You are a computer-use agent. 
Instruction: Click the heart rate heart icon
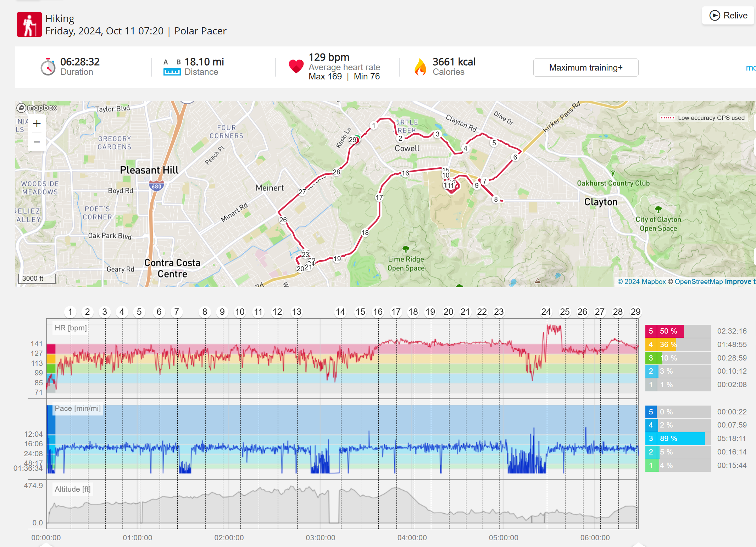tap(296, 66)
